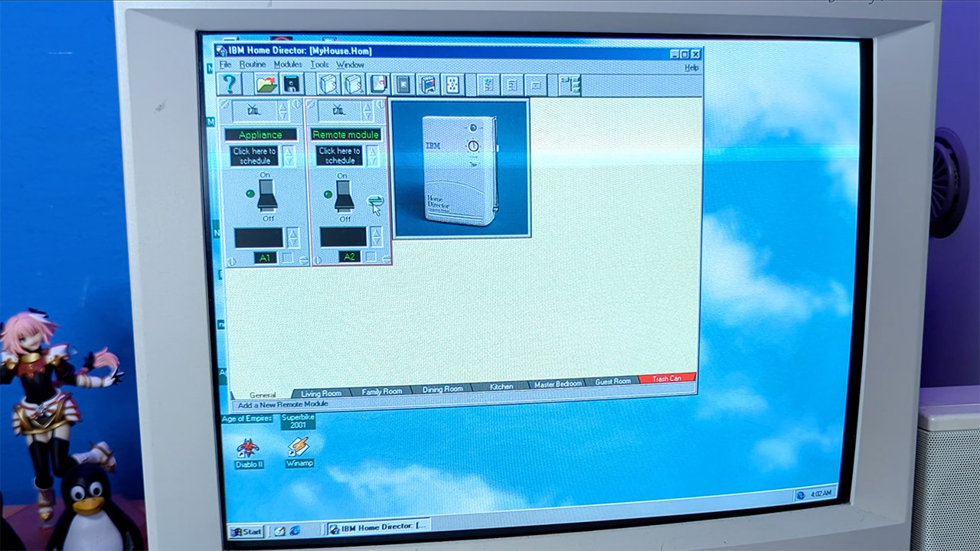The image size is (980, 551).
Task: Click the stepper beside the Appliance black display
Action: coord(292,237)
